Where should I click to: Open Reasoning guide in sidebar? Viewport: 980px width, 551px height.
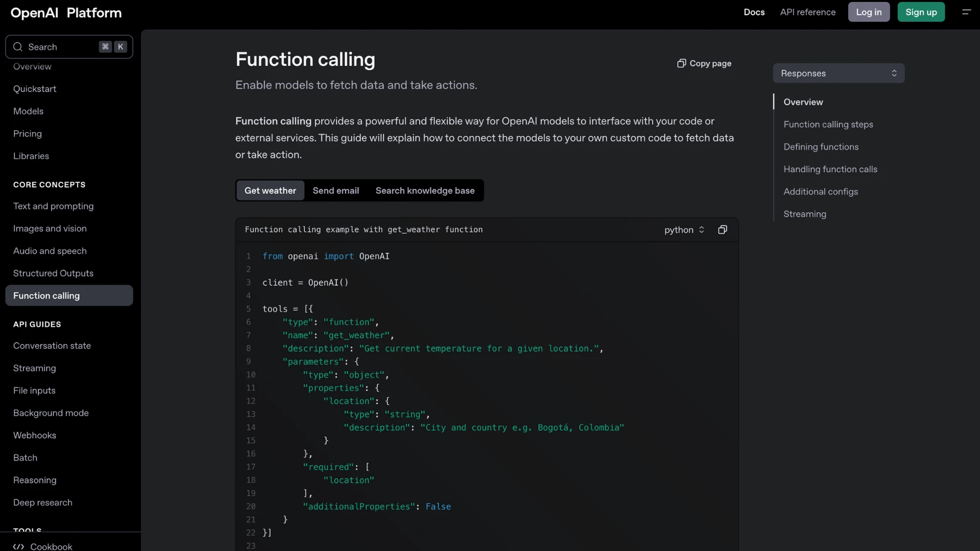click(x=35, y=481)
